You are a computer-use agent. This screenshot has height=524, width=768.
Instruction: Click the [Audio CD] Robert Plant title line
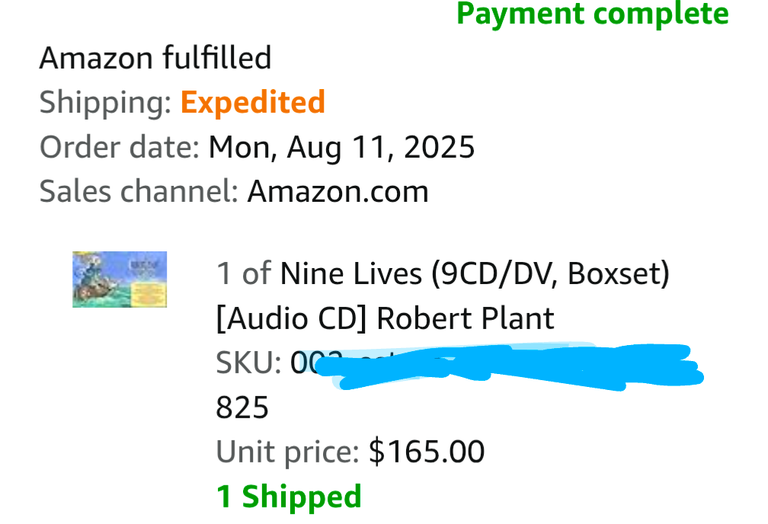385,319
